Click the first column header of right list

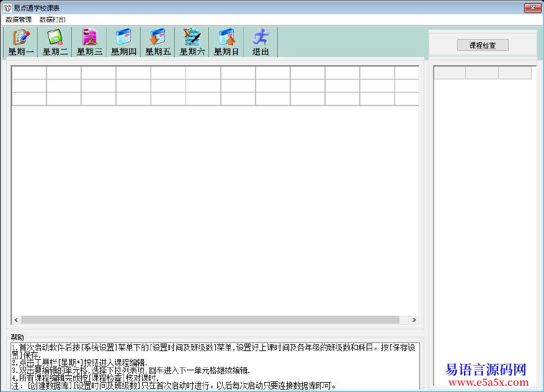tap(450, 73)
